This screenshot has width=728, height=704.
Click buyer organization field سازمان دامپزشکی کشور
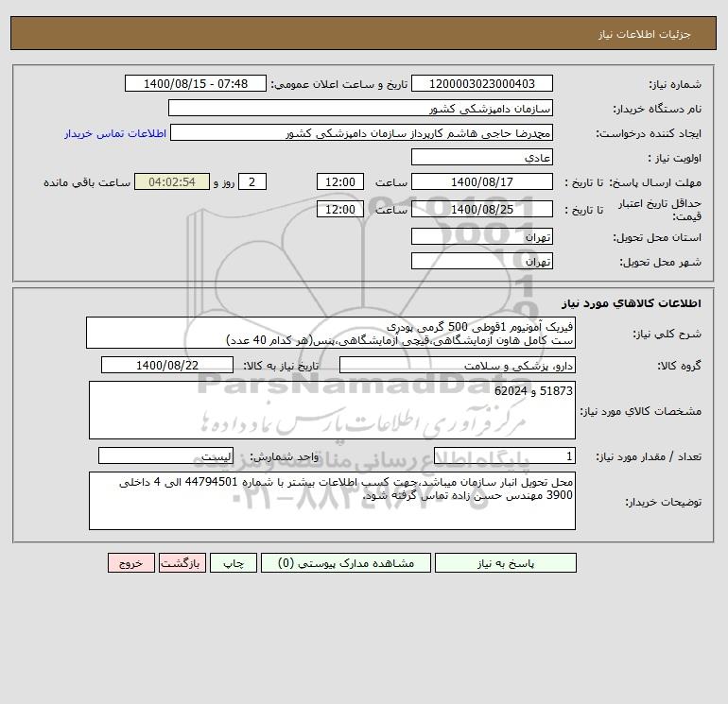(360, 108)
